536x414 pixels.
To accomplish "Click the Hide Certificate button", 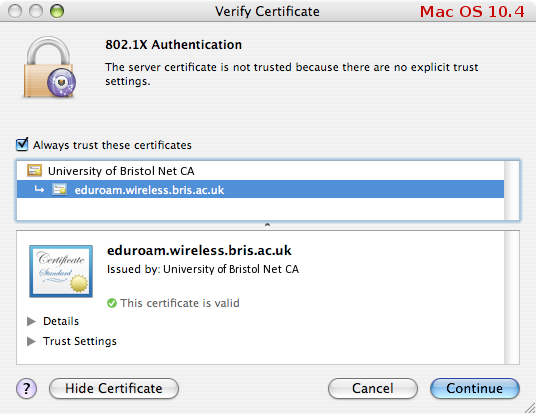I will point(114,388).
